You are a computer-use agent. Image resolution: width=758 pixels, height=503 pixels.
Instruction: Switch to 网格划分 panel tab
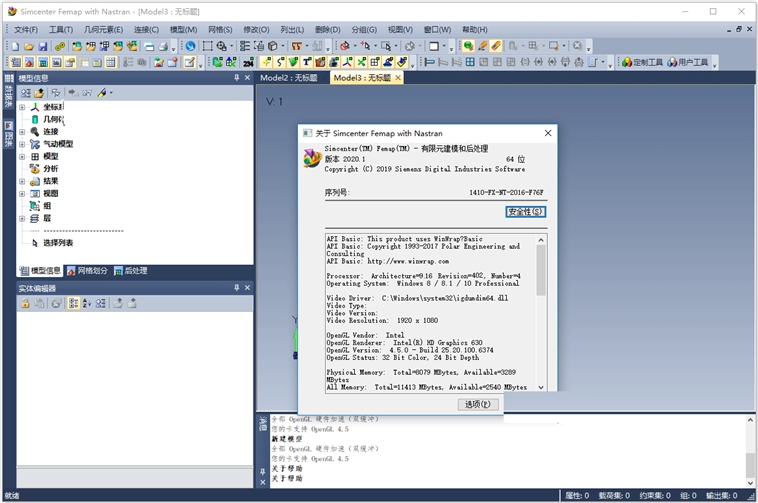tap(92, 271)
